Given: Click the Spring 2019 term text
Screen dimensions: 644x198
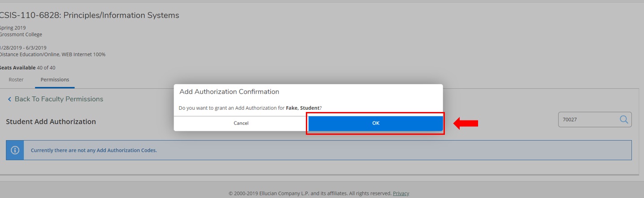Looking at the screenshot, I should coord(13,28).
